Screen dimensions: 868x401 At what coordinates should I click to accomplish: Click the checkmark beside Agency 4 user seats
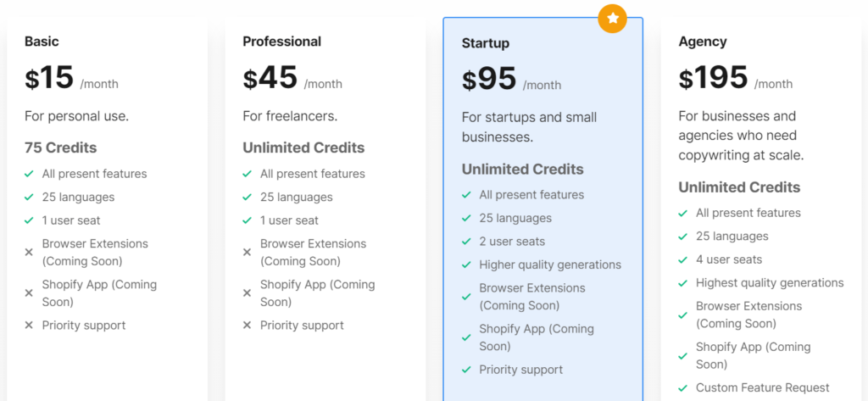point(683,259)
